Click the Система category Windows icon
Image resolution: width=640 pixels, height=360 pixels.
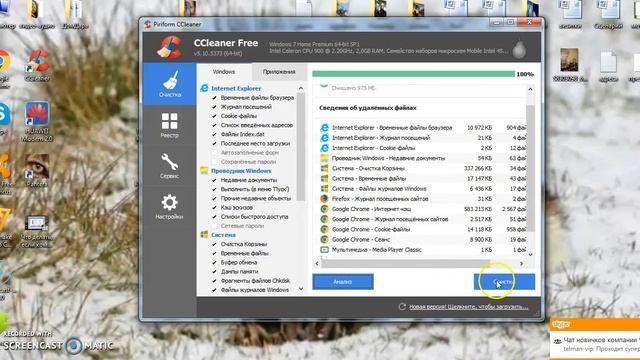204,235
